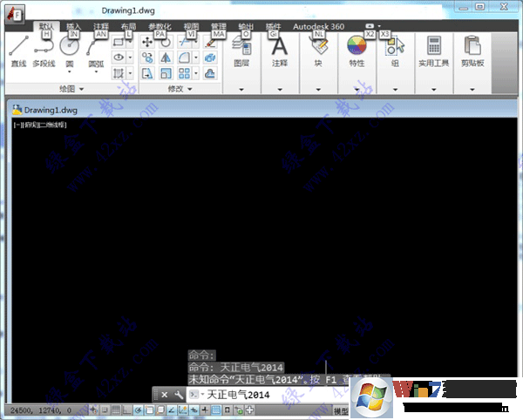Switch to the 参数化 ribbon tab
523x420 pixels.
pyautogui.click(x=160, y=26)
